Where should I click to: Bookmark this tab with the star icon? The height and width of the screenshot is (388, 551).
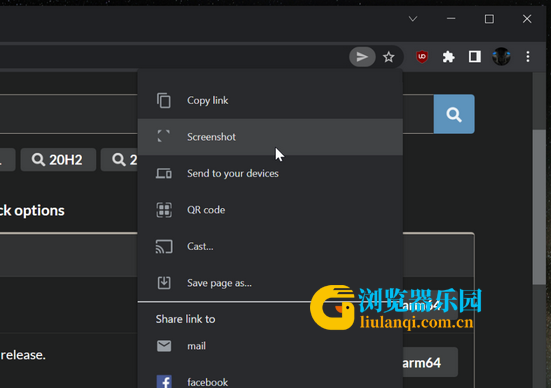click(388, 57)
